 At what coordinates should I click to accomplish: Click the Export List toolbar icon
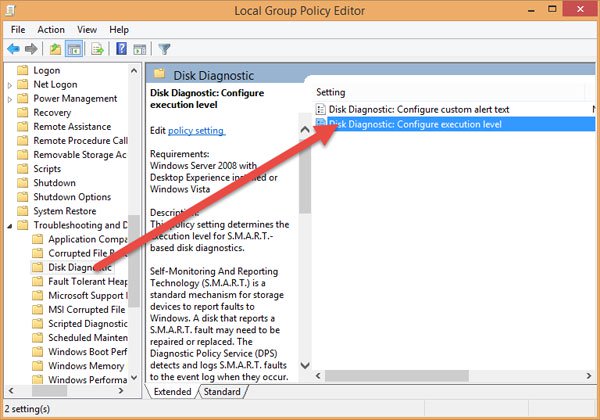[98, 49]
